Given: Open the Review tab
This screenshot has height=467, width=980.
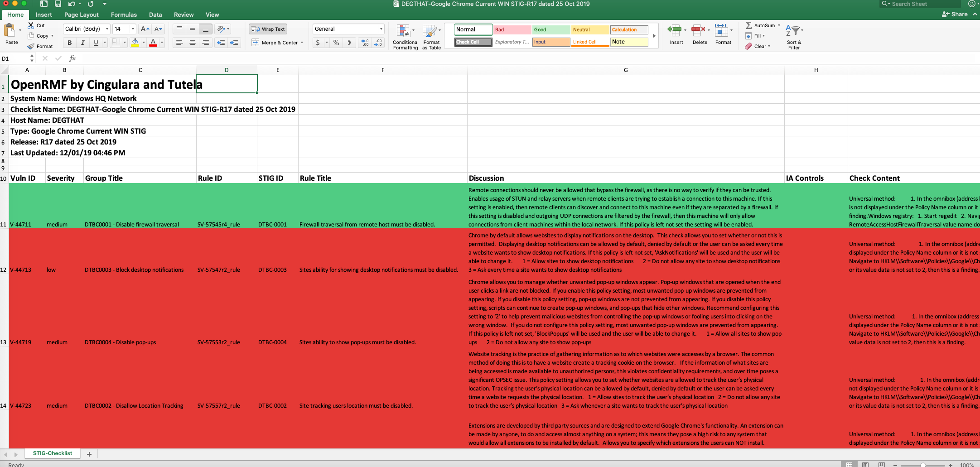Looking at the screenshot, I should 183,14.
